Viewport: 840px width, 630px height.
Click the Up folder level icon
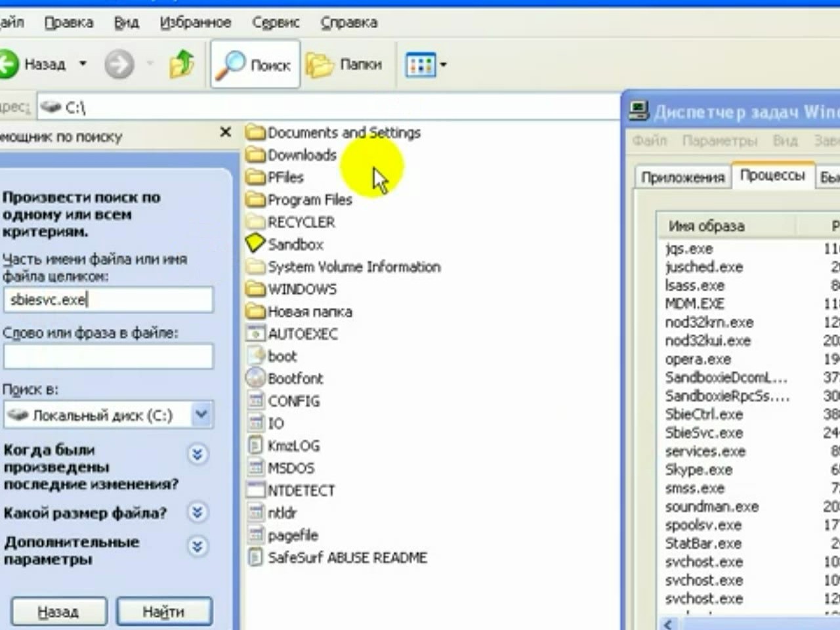point(181,64)
